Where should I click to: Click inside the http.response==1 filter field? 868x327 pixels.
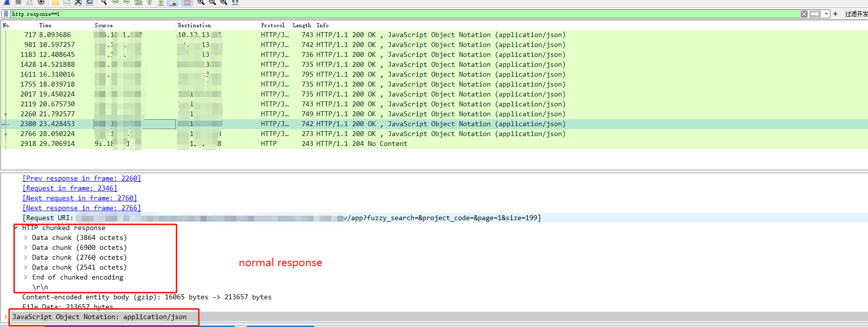pos(405,14)
